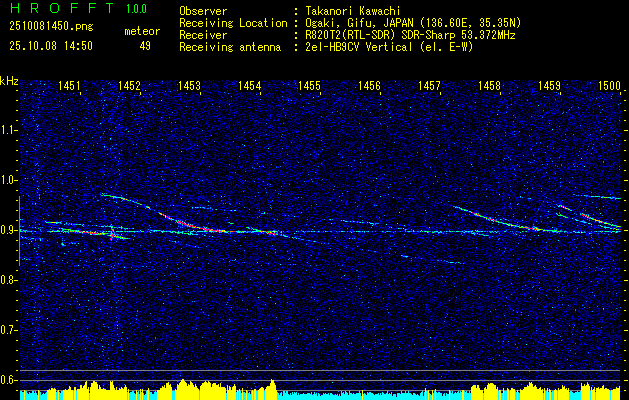Click the 1456 time axis marker
Image resolution: width=629 pixels, height=400 pixels.
click(x=369, y=85)
